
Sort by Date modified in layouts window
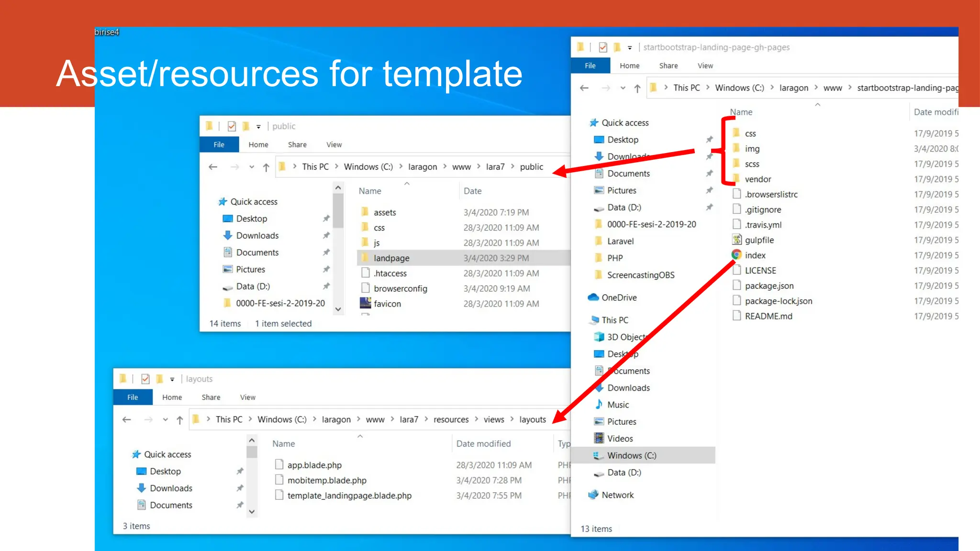click(x=483, y=443)
